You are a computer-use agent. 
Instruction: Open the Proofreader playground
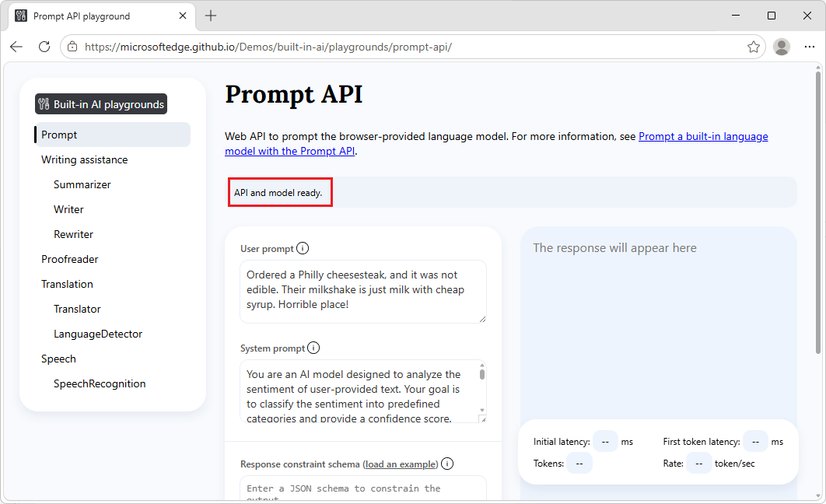click(69, 259)
